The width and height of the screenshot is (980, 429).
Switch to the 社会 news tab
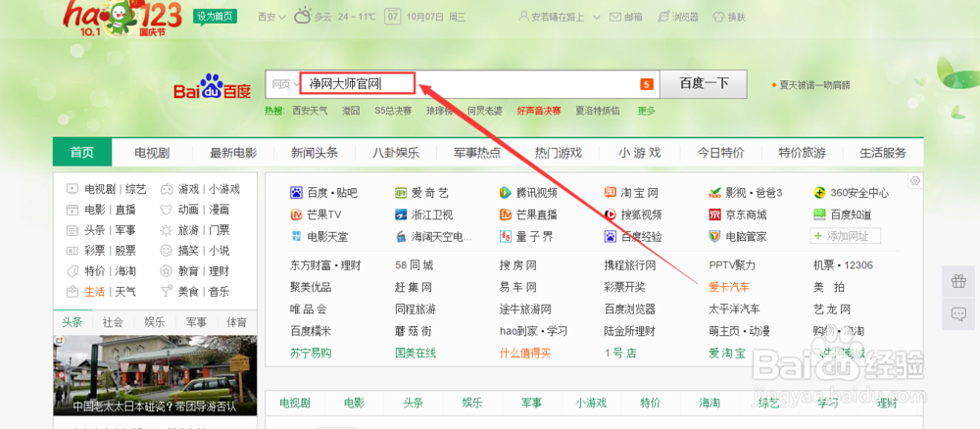[x=113, y=322]
